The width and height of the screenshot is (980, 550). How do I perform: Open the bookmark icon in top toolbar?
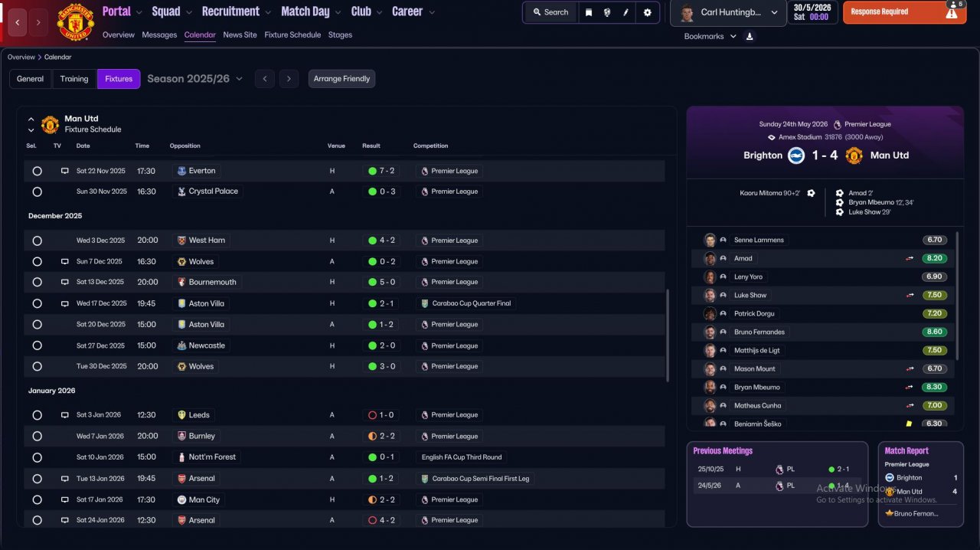[588, 12]
